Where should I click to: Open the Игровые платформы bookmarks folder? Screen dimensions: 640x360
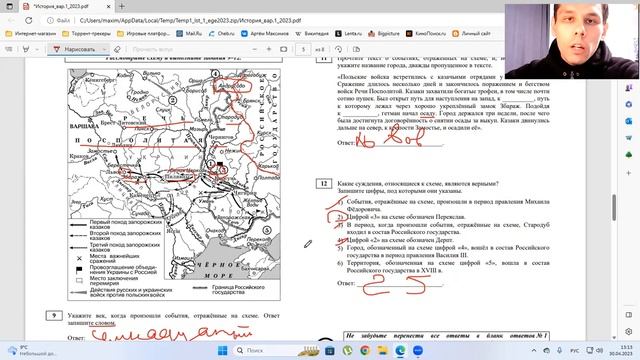(144, 33)
